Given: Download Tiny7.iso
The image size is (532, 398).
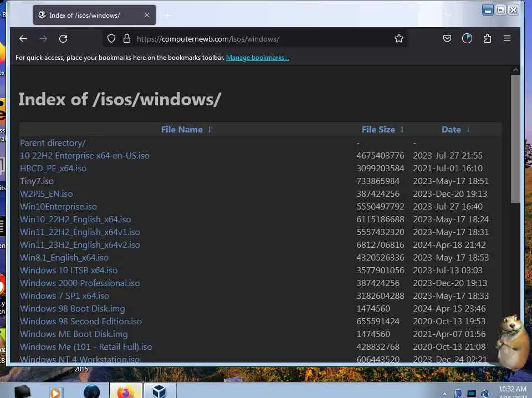Looking at the screenshot, I should click(x=37, y=181).
